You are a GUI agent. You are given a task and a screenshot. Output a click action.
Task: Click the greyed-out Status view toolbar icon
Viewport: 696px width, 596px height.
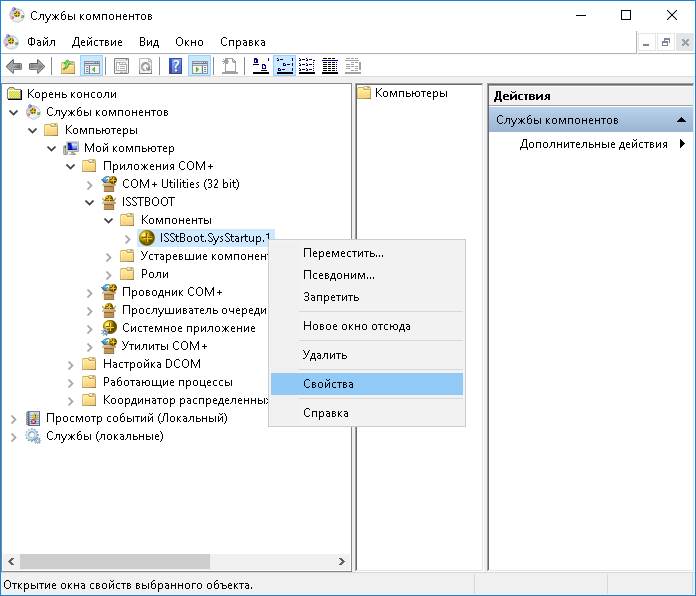(353, 67)
